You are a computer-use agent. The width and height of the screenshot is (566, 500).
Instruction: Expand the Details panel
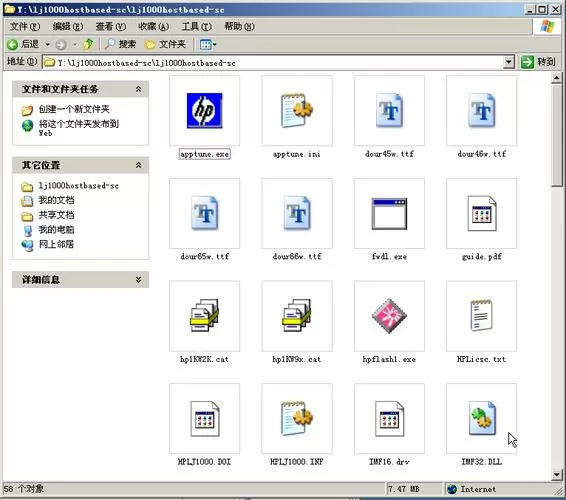tap(138, 280)
